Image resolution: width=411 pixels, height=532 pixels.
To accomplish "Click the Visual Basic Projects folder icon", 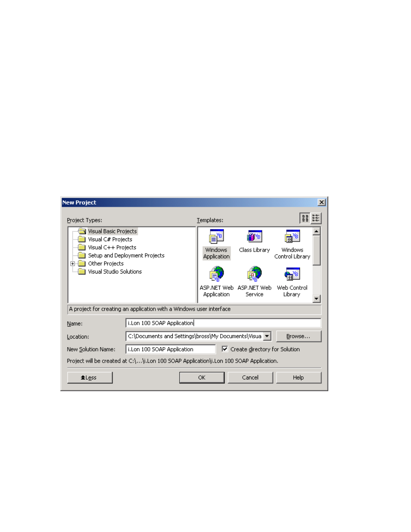I will (82, 231).
